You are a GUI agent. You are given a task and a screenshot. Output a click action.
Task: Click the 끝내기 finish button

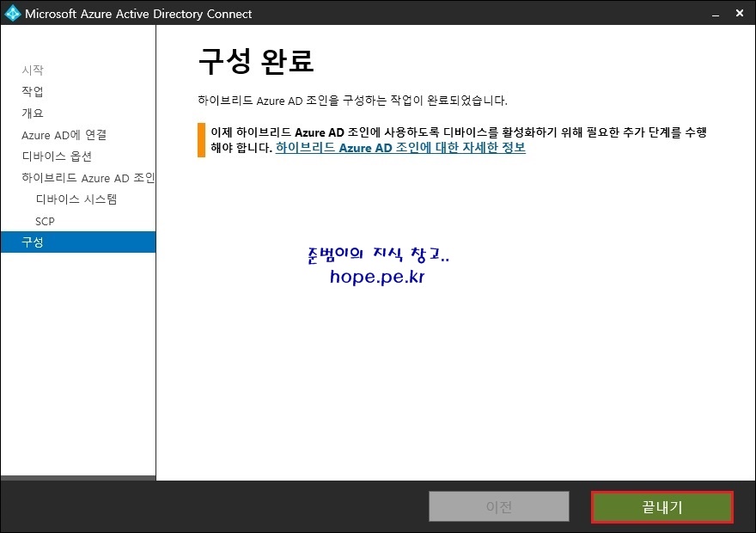662,507
